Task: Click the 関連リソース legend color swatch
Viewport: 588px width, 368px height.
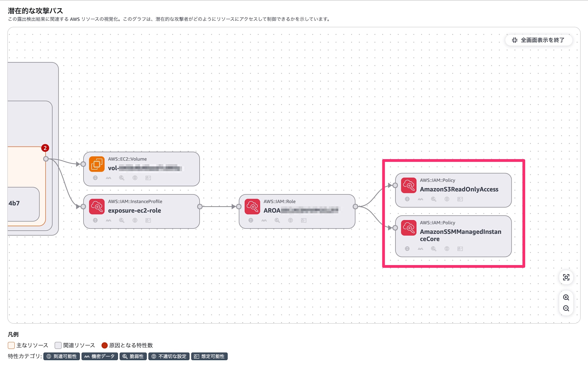Action: coord(58,345)
